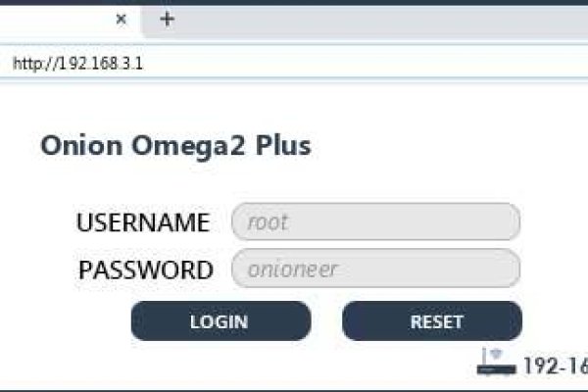This screenshot has width=588, height=392.
Task: Click the PASSWORD label text
Action: [146, 269]
